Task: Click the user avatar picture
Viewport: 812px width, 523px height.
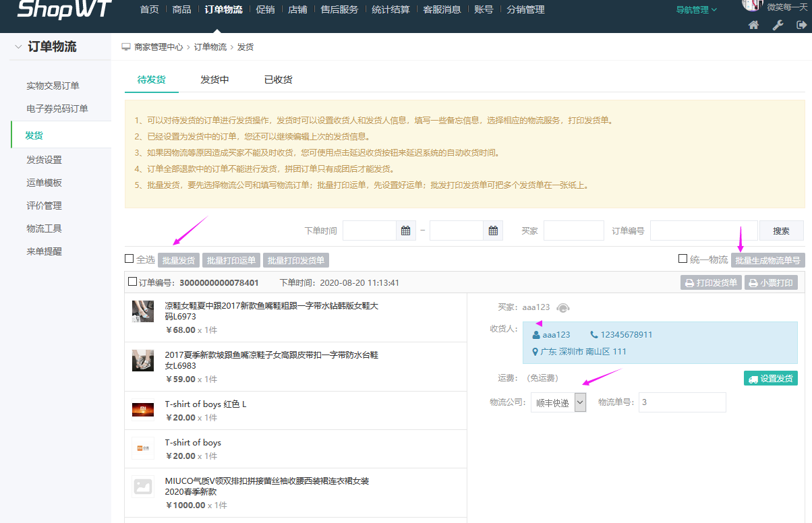Action: tap(752, 5)
